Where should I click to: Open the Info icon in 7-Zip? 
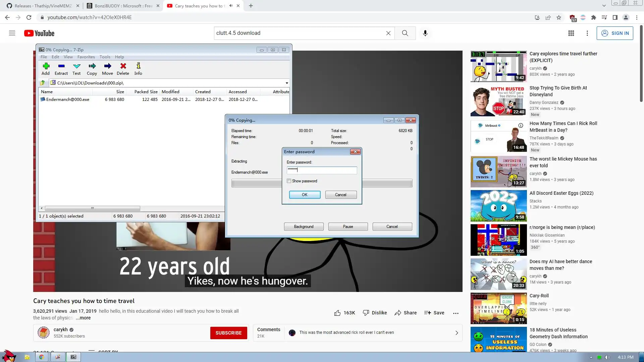pos(138,68)
